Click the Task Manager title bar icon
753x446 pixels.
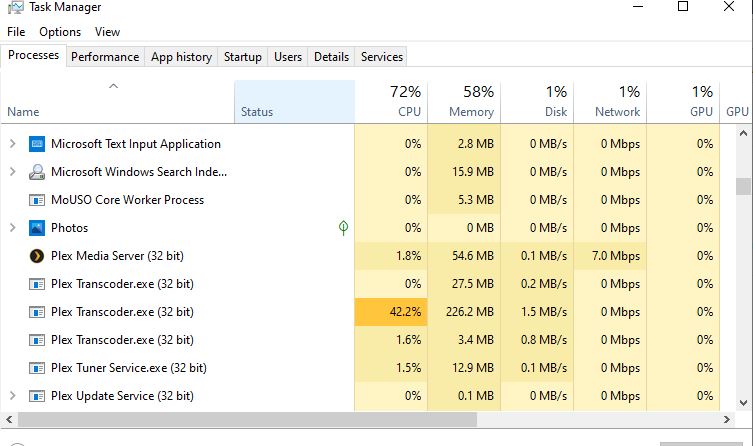(x=15, y=8)
